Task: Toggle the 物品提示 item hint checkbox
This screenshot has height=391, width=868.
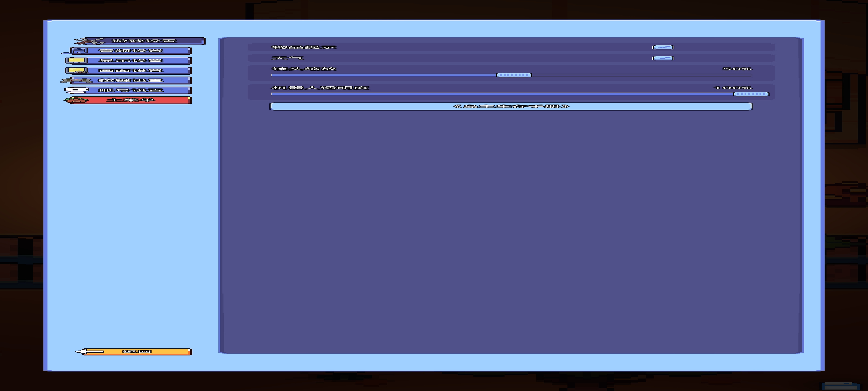Action: 663,47
